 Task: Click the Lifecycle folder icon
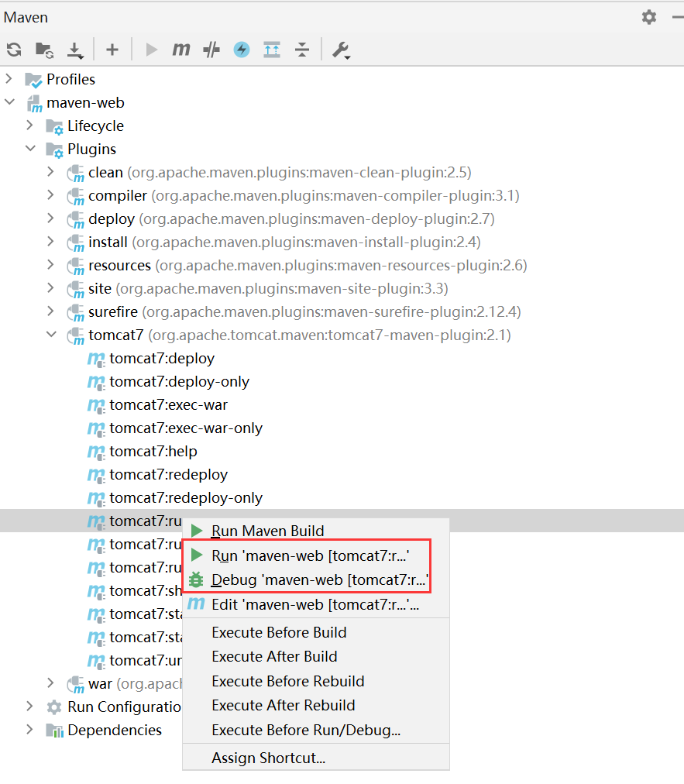click(x=54, y=127)
